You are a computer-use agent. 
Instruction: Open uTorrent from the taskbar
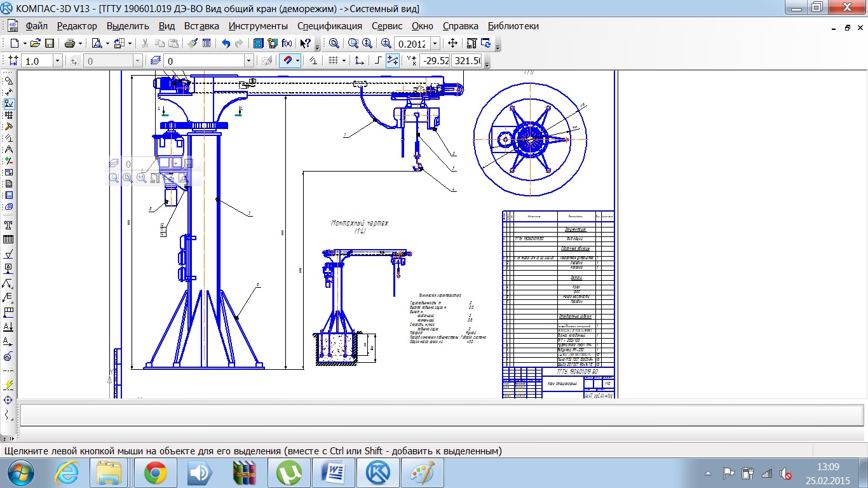point(288,473)
